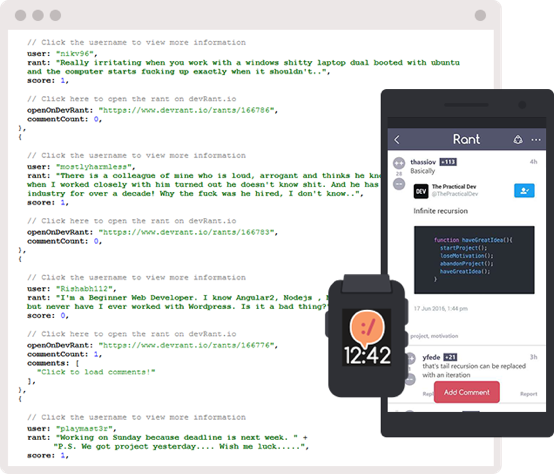The image size is (554, 474).
Task: Open the three-dot menu in Rant header
Action: [536, 140]
